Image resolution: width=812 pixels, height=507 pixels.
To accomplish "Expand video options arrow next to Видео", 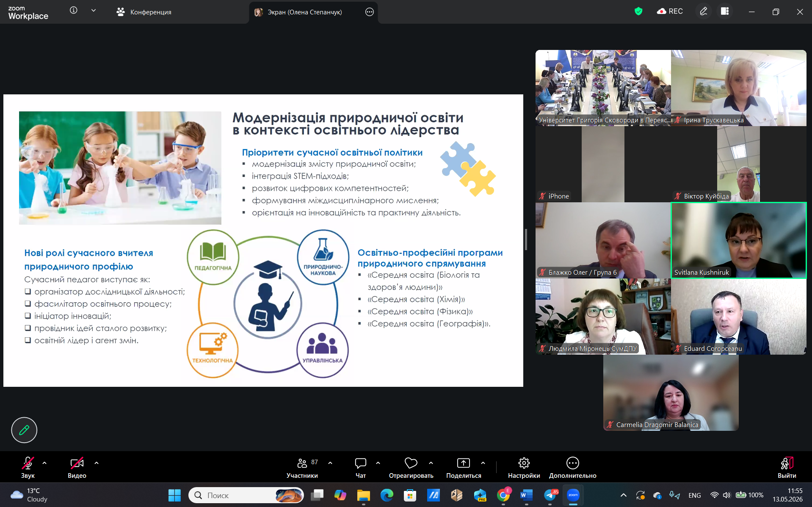I will 97,463.
